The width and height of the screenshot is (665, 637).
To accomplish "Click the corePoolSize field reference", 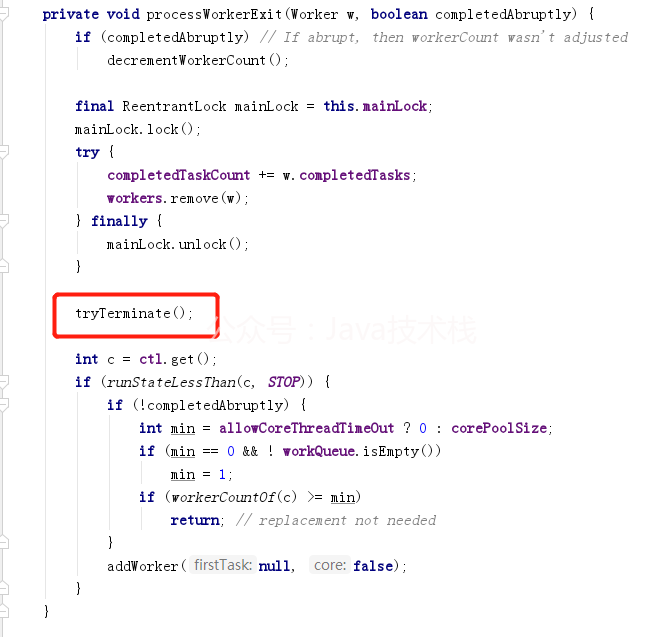I will coord(499,428).
